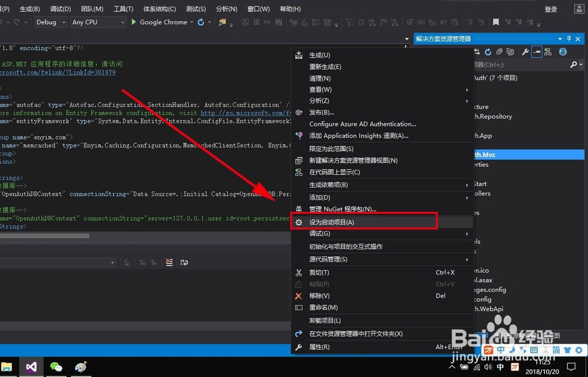Viewport: 588px width, 377px height.
Task: Show all files in Solution Explorer
Action: [510, 52]
